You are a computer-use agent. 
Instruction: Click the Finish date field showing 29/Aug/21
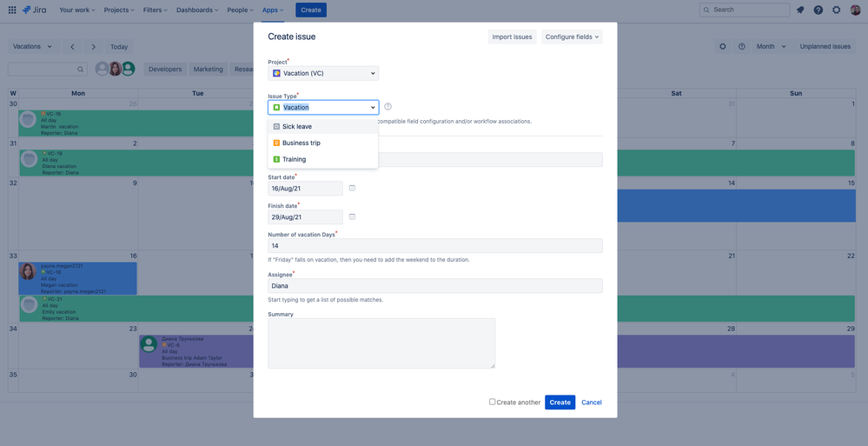pos(306,216)
